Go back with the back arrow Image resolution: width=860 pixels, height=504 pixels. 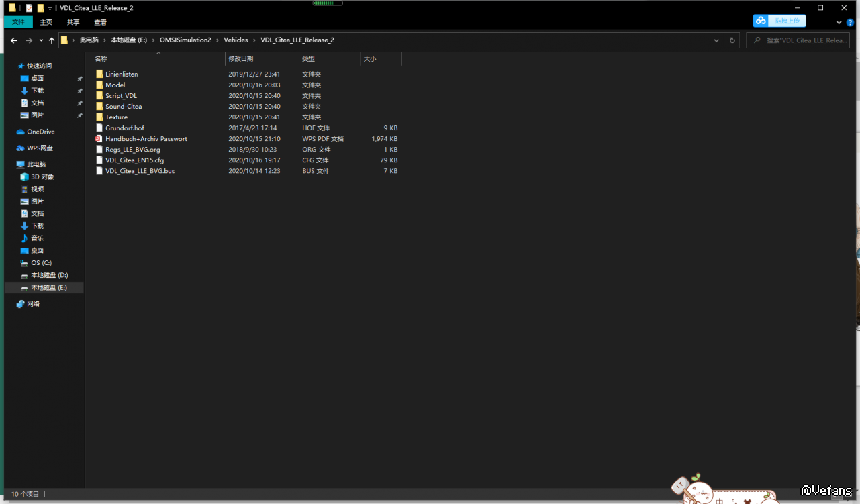[13, 40]
